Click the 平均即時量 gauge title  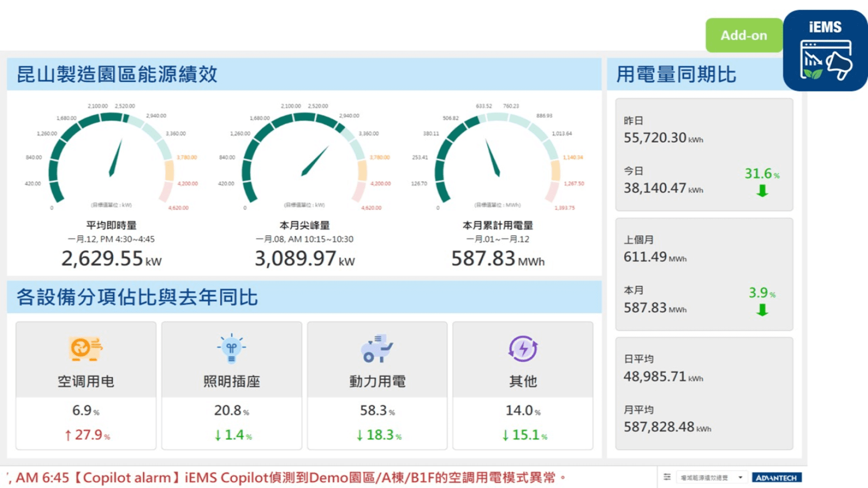coord(111,225)
